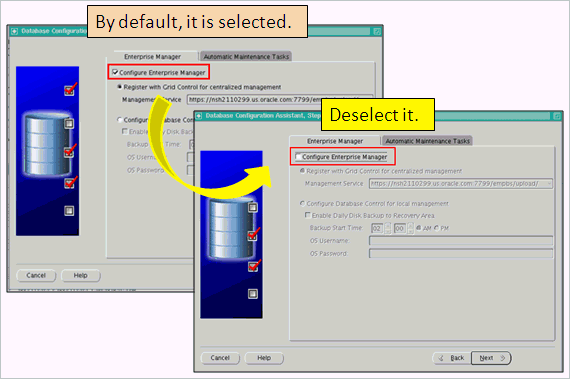This screenshot has height=379, width=570.
Task: Select Configure Database Control for local management radio in front window
Action: (x=302, y=203)
